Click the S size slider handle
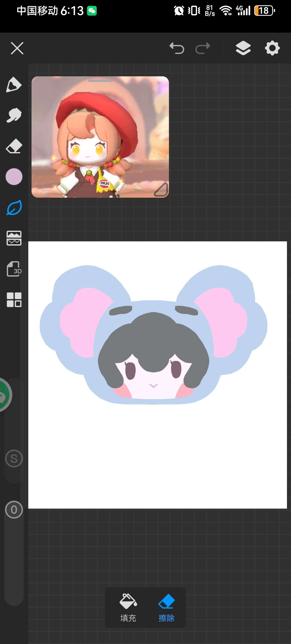The width and height of the screenshot is (291, 644). (14, 458)
